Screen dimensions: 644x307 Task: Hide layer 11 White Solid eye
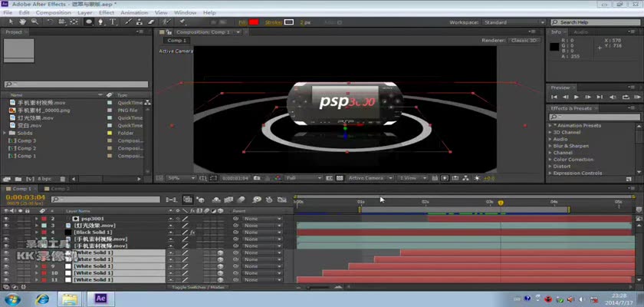point(6,280)
